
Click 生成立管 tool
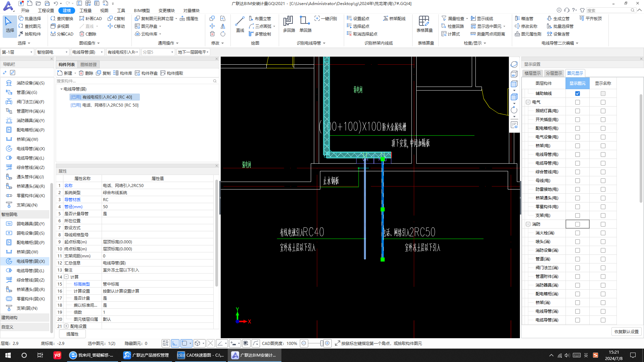click(x=558, y=18)
